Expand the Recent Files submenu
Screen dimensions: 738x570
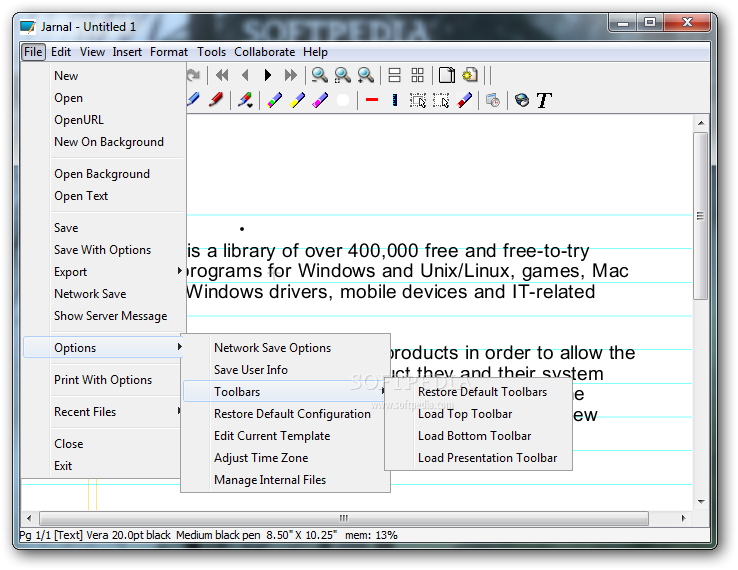coord(103,412)
